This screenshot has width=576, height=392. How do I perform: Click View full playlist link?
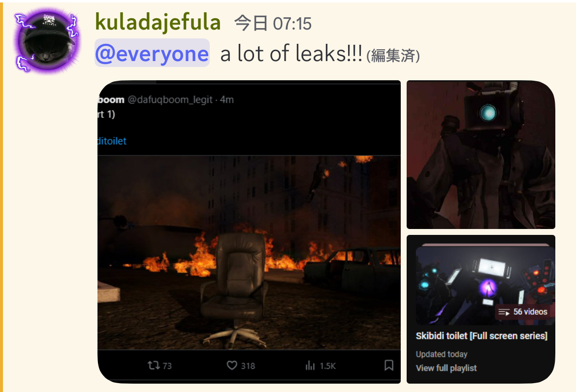click(x=447, y=368)
